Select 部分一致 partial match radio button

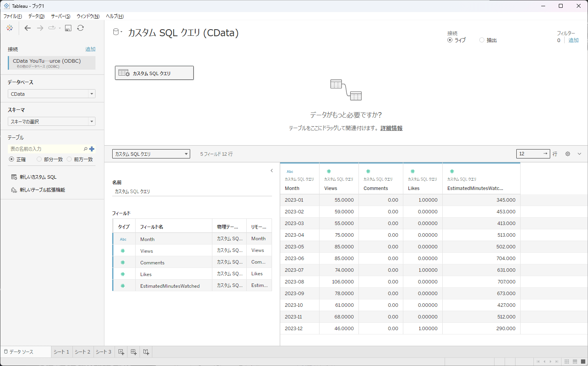39,159
